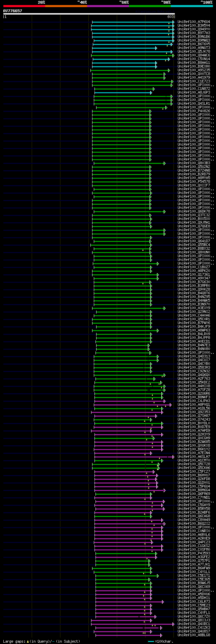The height and width of the screenshot is (644, 216).
Task: Click hit label UniRef100_A7APD9
Action: point(194,430)
